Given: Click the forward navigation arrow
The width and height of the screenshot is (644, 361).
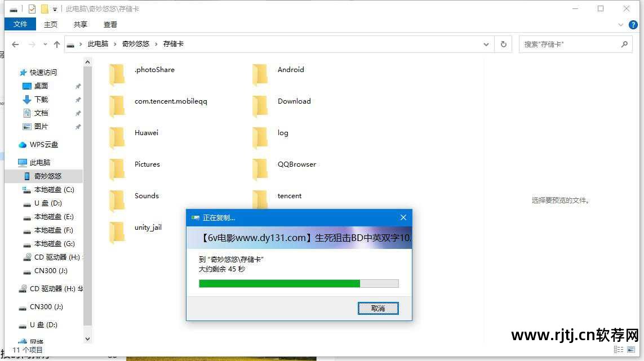Looking at the screenshot, I should tap(32, 44).
